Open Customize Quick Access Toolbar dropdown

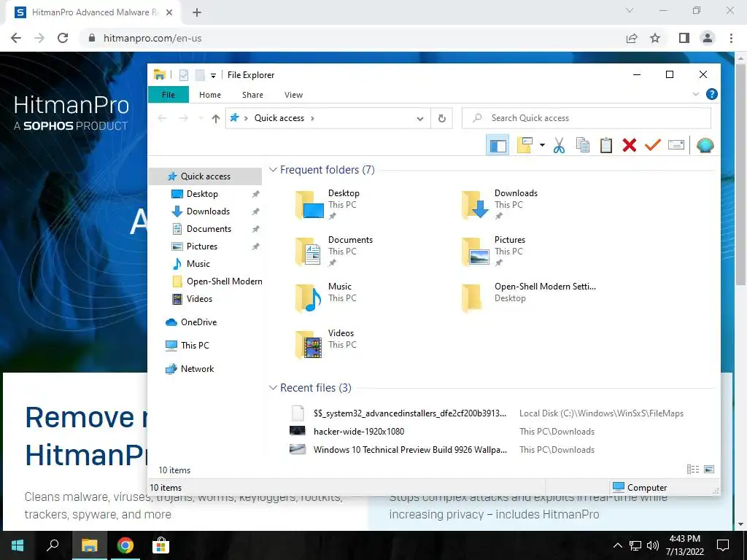click(x=214, y=75)
